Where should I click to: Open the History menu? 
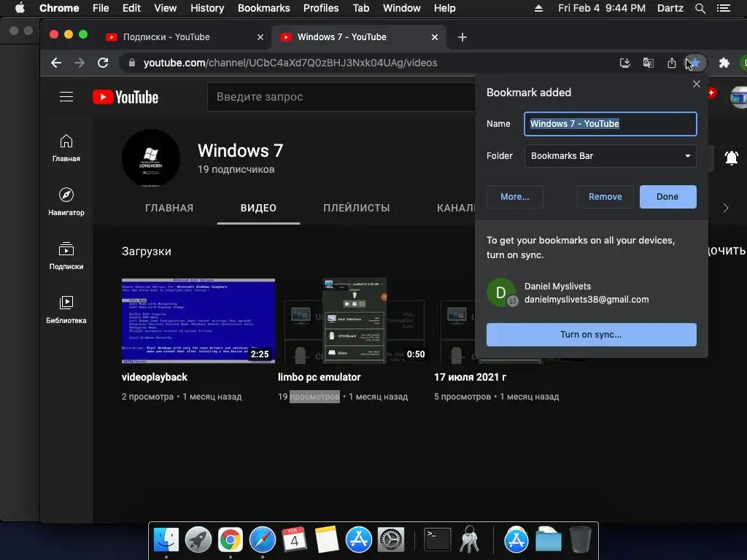tap(206, 8)
